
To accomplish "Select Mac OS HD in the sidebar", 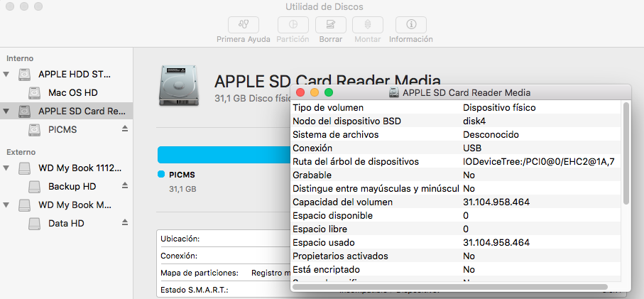I will [x=72, y=92].
